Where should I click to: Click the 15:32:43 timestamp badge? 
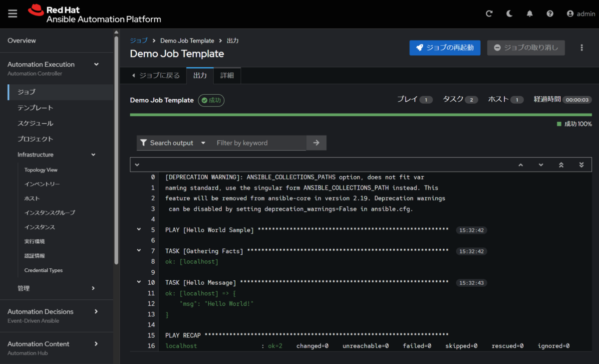471,283
